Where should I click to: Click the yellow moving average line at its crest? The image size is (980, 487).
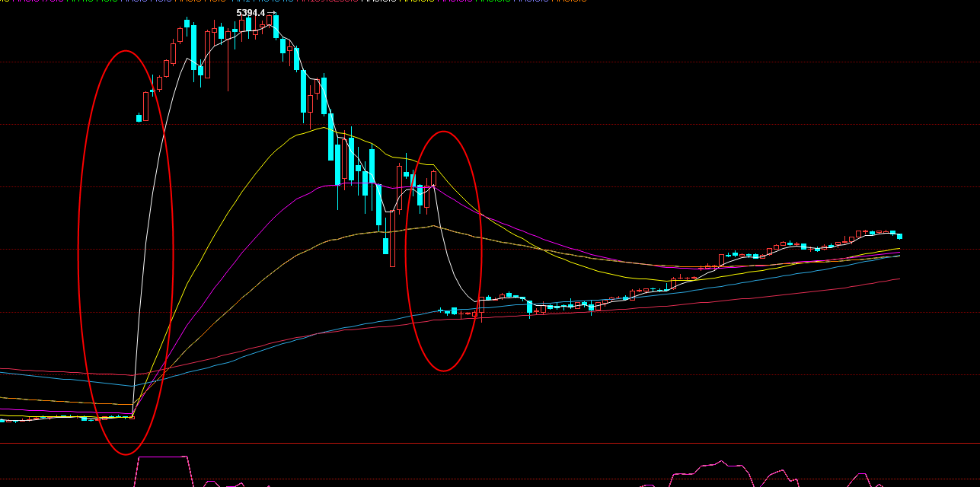coord(327,128)
